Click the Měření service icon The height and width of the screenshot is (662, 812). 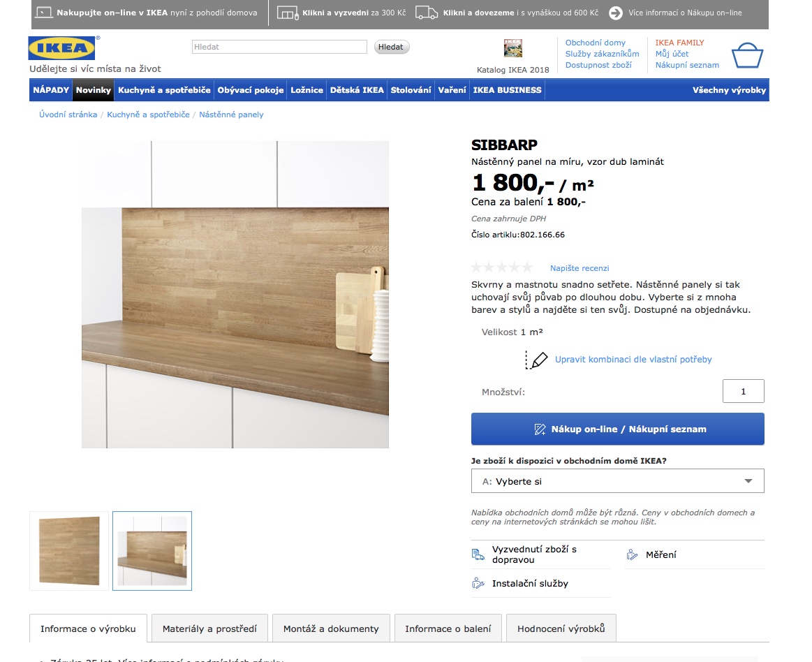point(632,554)
